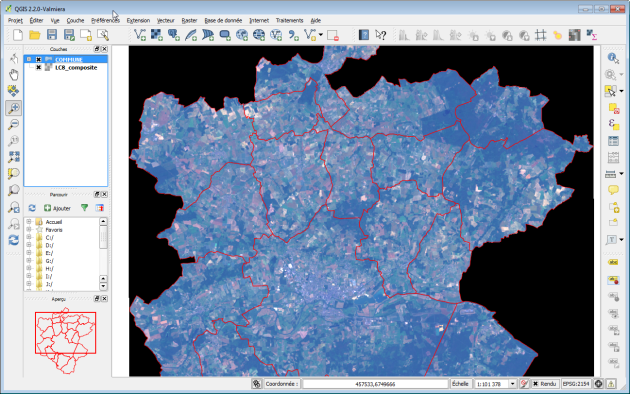Expand the Accueil tree item
The width and height of the screenshot is (630, 394).
pyautogui.click(x=29, y=222)
